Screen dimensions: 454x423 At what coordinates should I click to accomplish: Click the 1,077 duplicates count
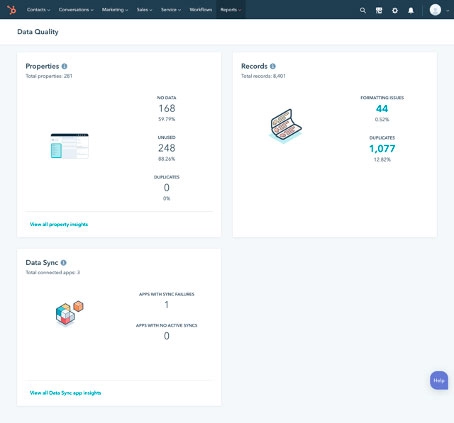pos(382,149)
